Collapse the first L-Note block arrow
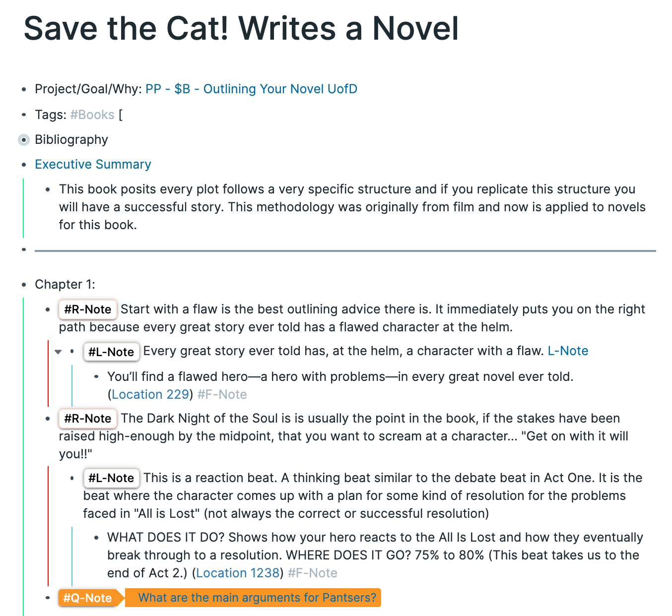 tap(58, 352)
